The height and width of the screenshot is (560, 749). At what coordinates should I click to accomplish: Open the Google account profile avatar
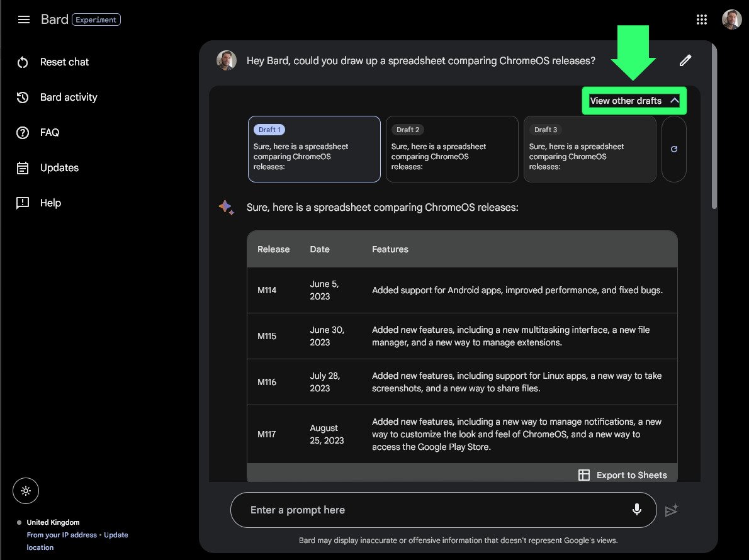point(731,20)
